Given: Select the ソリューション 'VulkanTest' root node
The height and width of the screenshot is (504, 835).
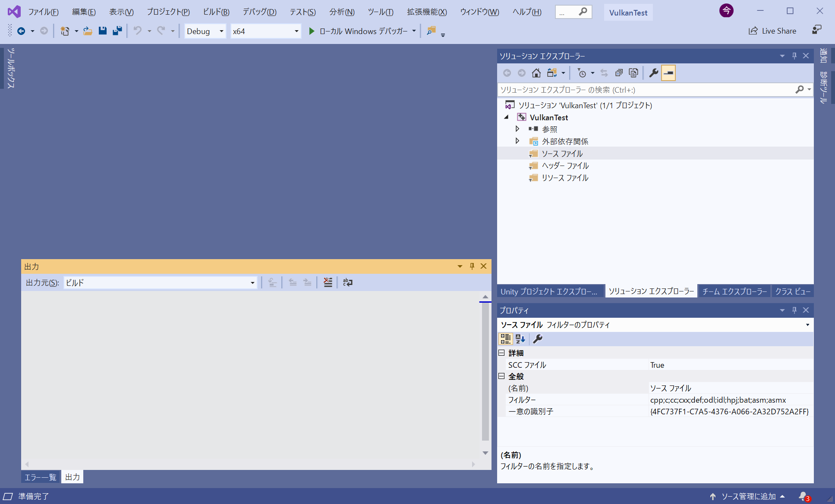Looking at the screenshot, I should coord(585,105).
